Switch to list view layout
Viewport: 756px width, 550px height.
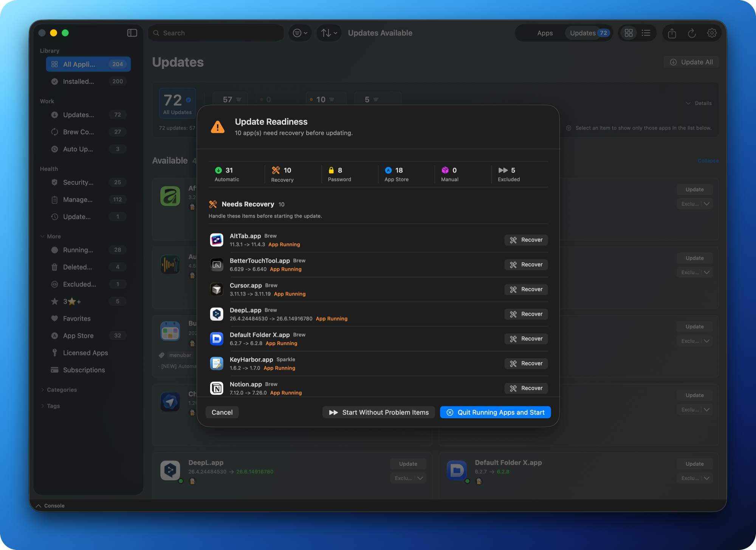(646, 33)
